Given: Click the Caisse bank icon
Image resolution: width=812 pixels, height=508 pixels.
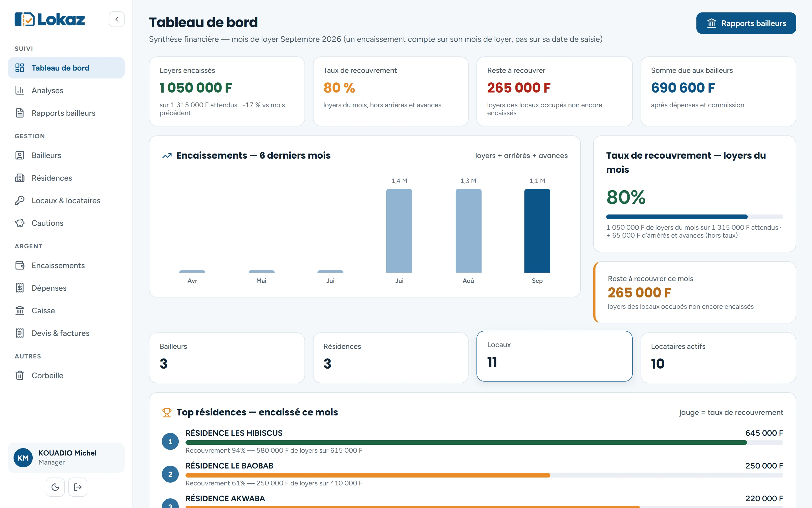Looking at the screenshot, I should [20, 310].
